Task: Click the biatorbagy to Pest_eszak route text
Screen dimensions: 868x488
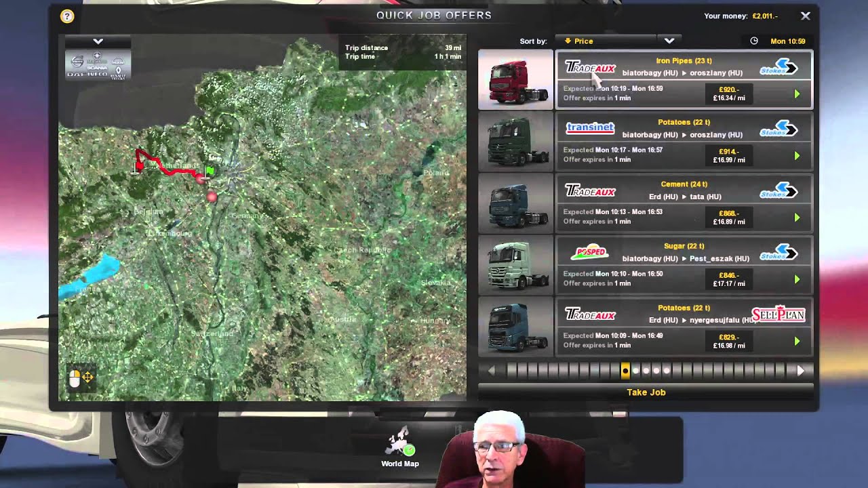Action: pyautogui.click(x=686, y=258)
